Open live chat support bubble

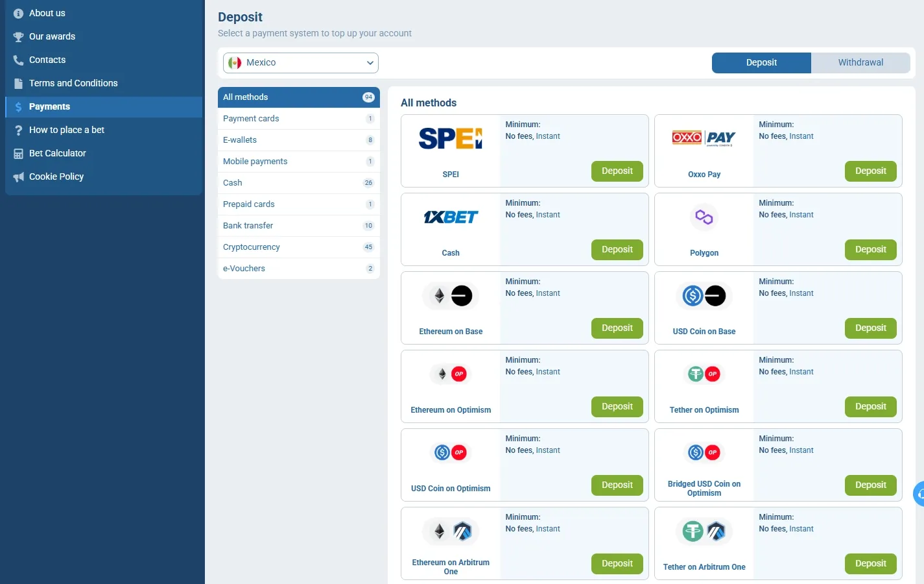[x=919, y=494]
